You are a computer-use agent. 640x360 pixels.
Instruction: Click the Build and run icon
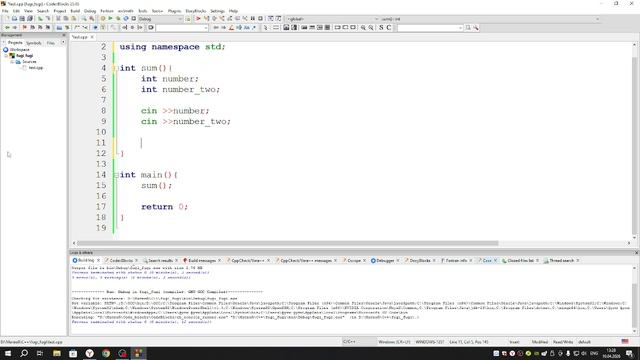pos(118,19)
